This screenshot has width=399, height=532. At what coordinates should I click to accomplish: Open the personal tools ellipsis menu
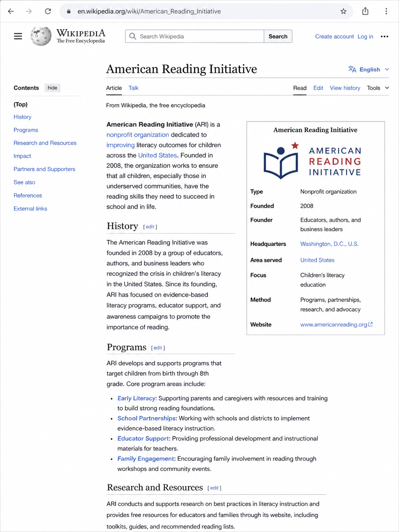(384, 36)
